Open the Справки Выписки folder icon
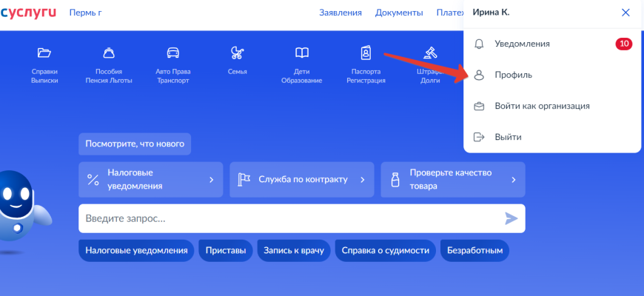Image resolution: width=644 pixels, height=296 pixels. click(44, 53)
